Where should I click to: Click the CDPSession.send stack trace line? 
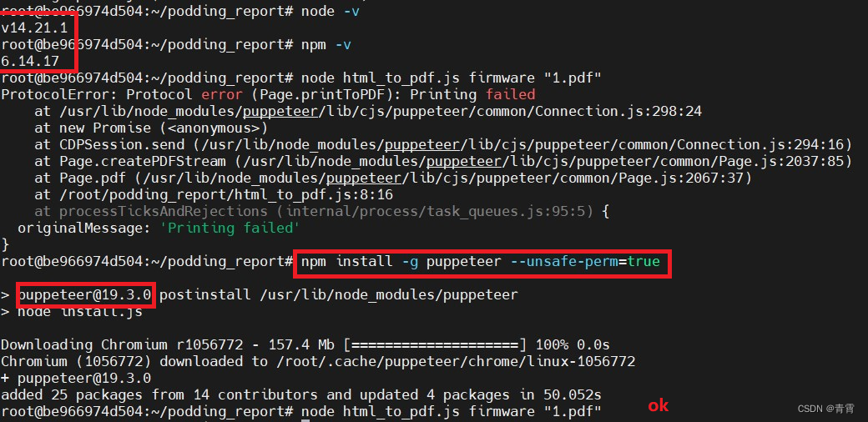(443, 145)
